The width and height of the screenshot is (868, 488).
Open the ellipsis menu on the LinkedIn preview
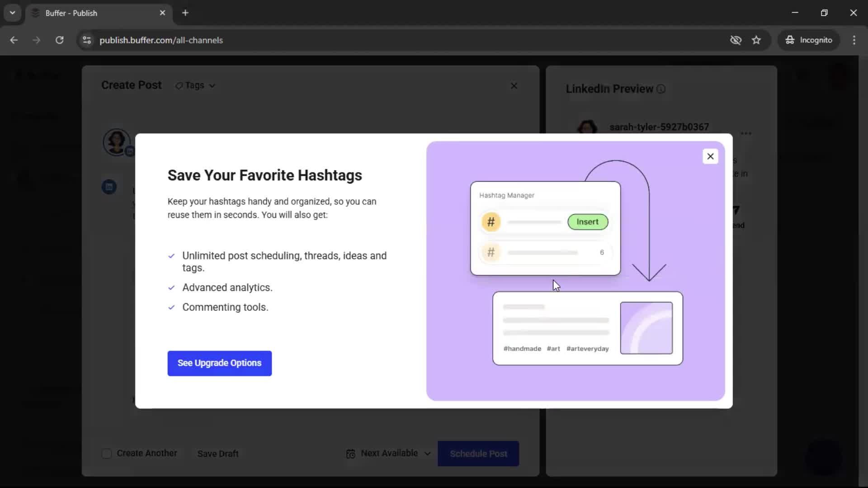(746, 133)
